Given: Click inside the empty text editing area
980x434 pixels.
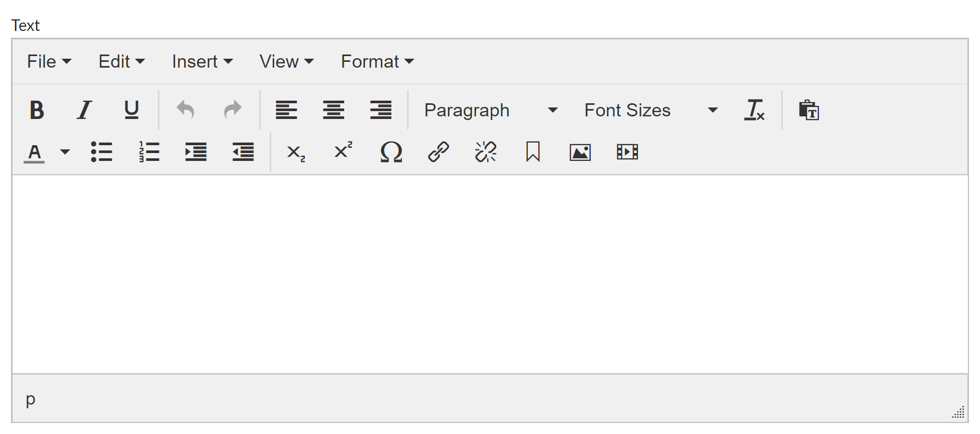Looking at the screenshot, I should tap(490, 274).
